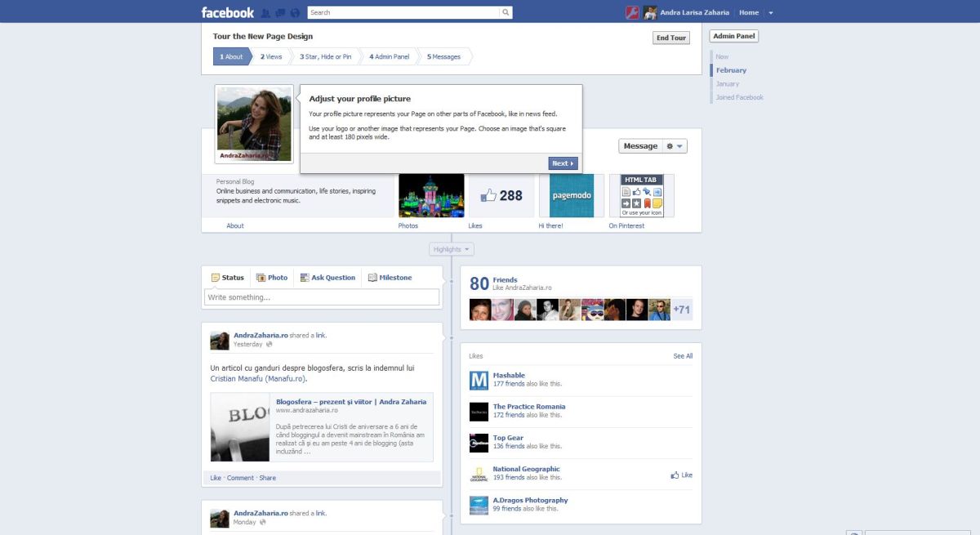The height and width of the screenshot is (535, 980).
Task: Click Next in the profile picture tip
Action: click(x=563, y=163)
